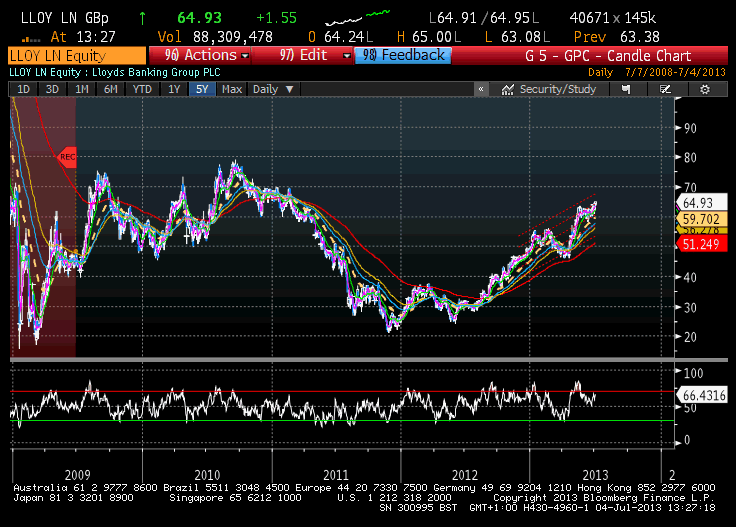Select the 3D range tab
Image resolution: width=736 pixels, height=527 pixels.
click(x=52, y=89)
